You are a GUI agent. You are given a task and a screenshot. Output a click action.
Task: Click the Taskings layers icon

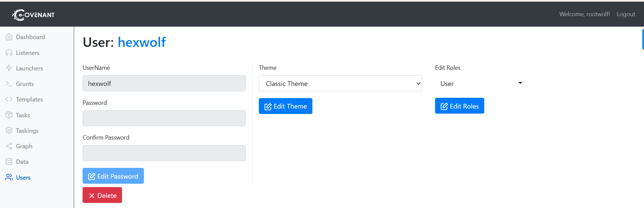click(9, 130)
